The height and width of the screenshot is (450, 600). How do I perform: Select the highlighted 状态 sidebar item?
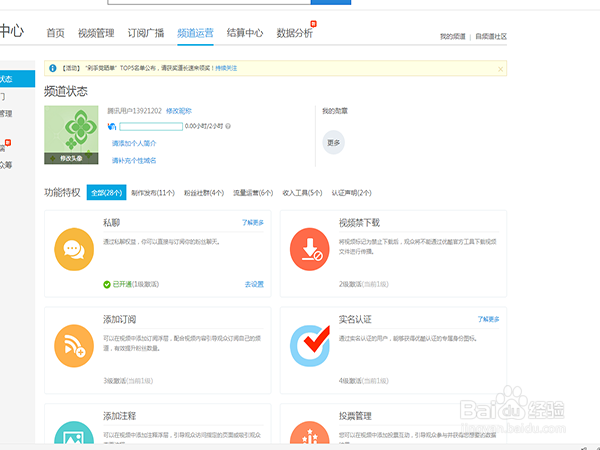(x=17, y=79)
